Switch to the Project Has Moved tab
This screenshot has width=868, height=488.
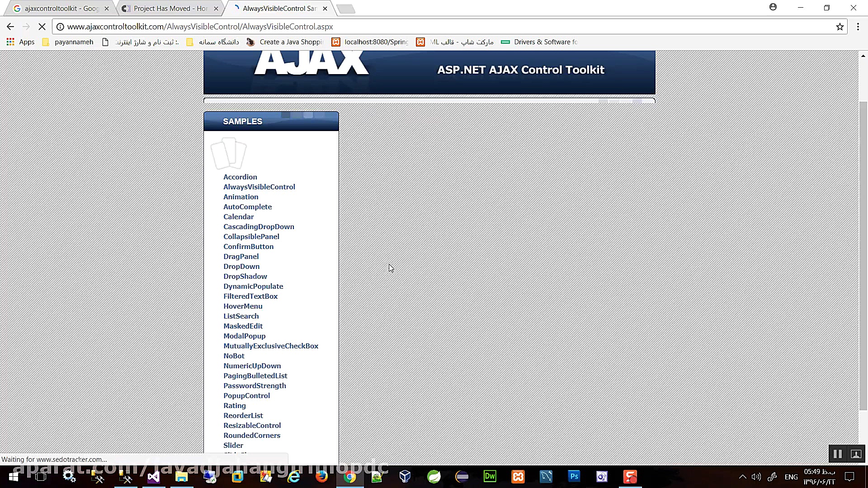click(x=167, y=8)
